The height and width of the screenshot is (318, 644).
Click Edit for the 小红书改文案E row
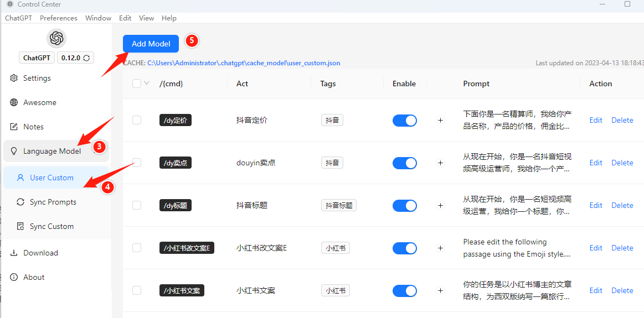[596, 248]
